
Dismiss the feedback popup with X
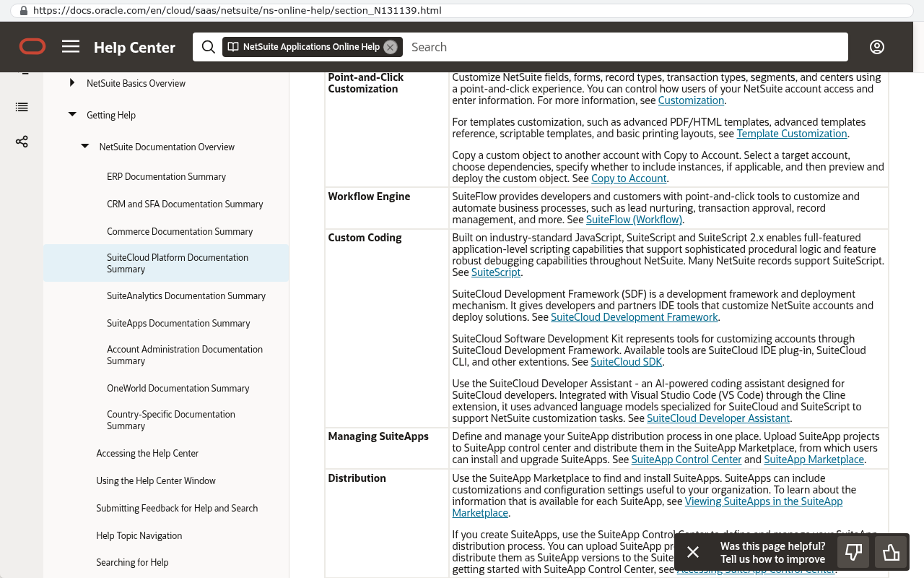coord(693,552)
